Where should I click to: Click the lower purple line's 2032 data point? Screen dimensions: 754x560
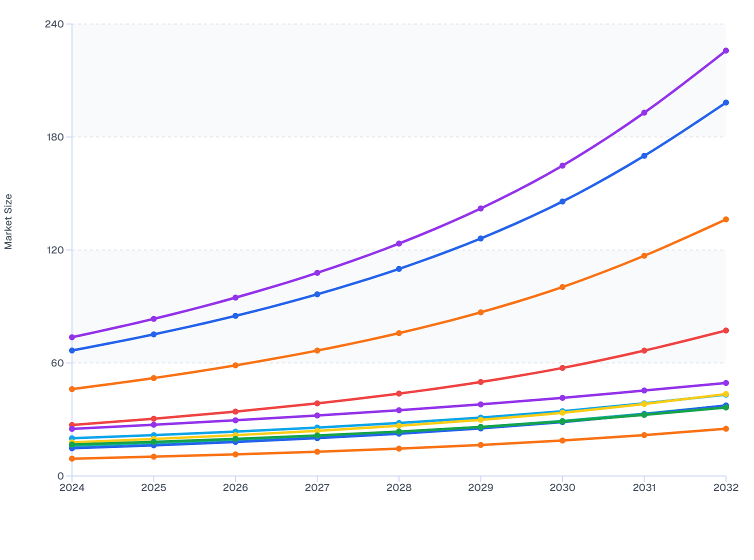click(x=725, y=383)
